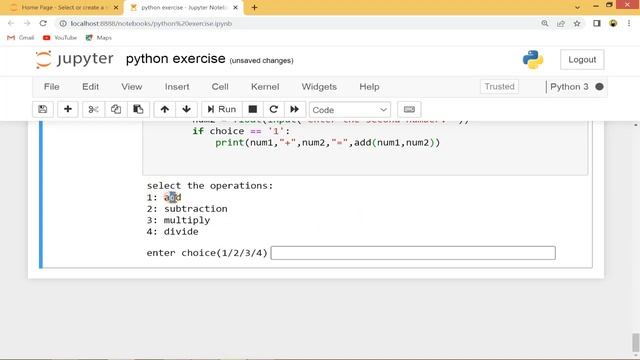Rename the notebook title python exercise
The image size is (640, 360).
click(x=176, y=59)
